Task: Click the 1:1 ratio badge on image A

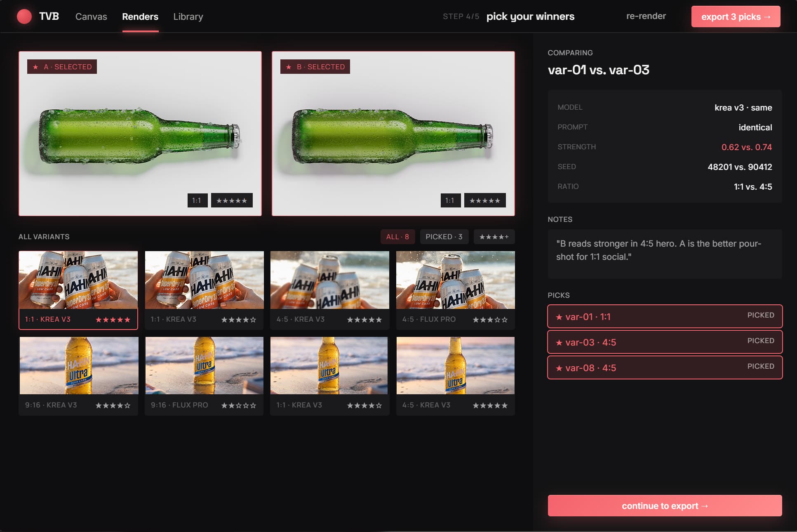Action: (197, 200)
